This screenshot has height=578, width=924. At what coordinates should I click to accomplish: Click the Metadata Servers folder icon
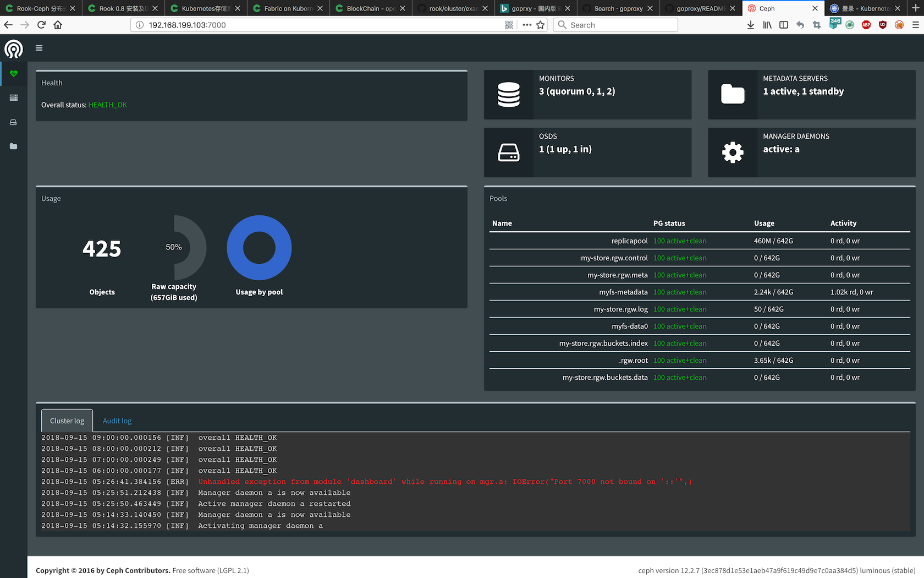click(733, 95)
